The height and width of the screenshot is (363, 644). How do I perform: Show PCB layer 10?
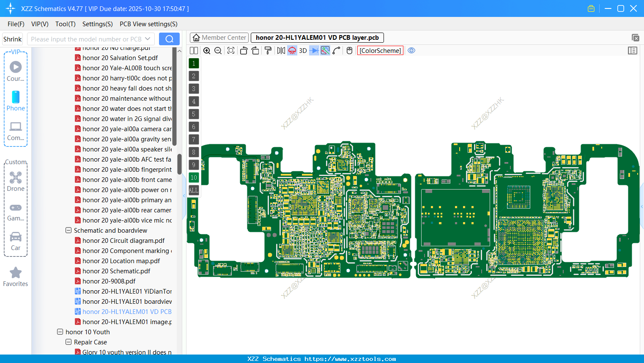(x=194, y=178)
